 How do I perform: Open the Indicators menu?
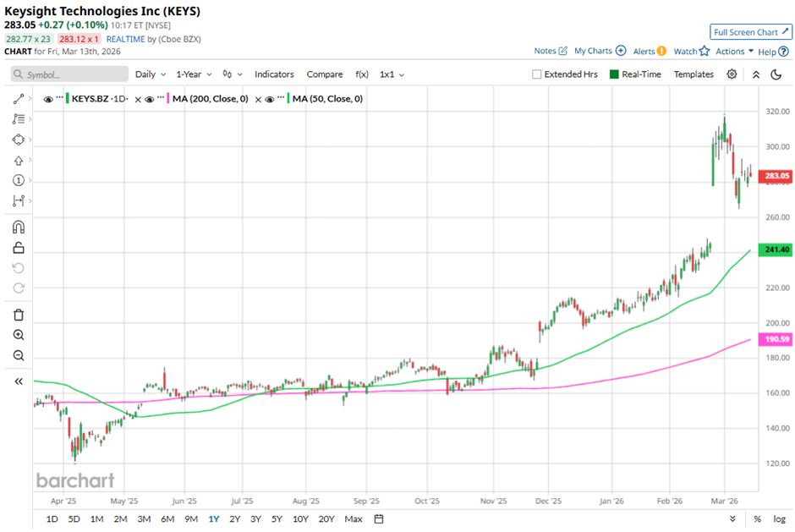pyautogui.click(x=274, y=74)
